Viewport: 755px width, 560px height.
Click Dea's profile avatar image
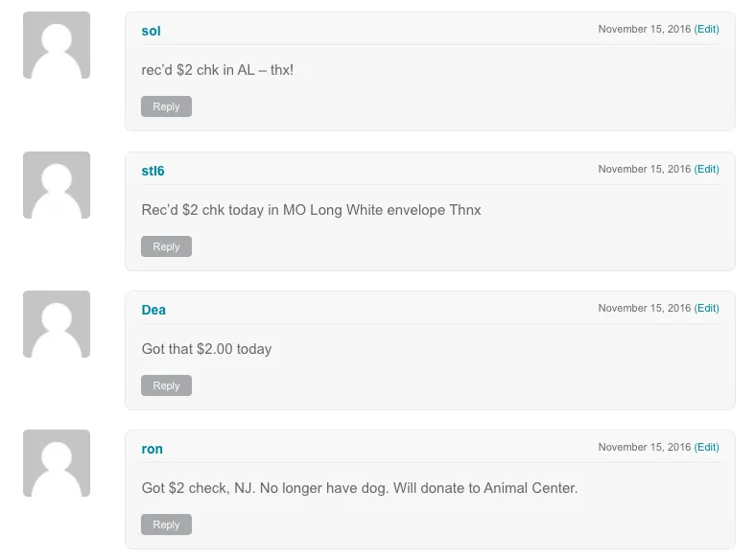(x=57, y=324)
